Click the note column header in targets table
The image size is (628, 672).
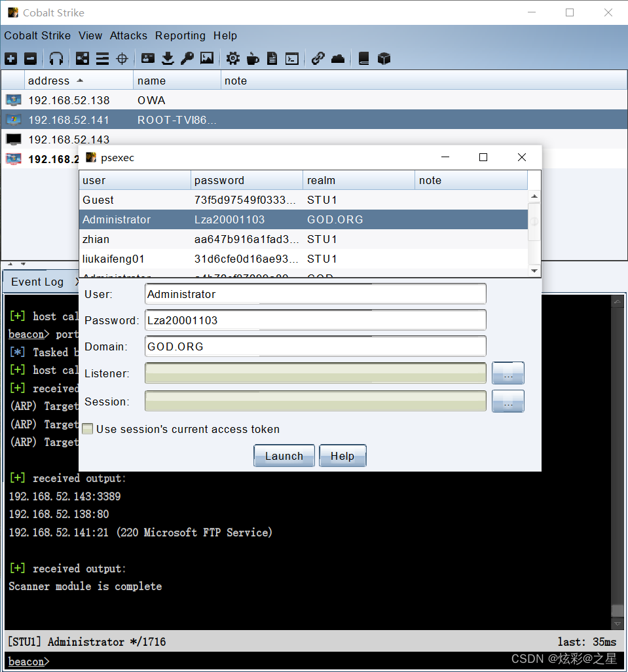tap(424, 81)
